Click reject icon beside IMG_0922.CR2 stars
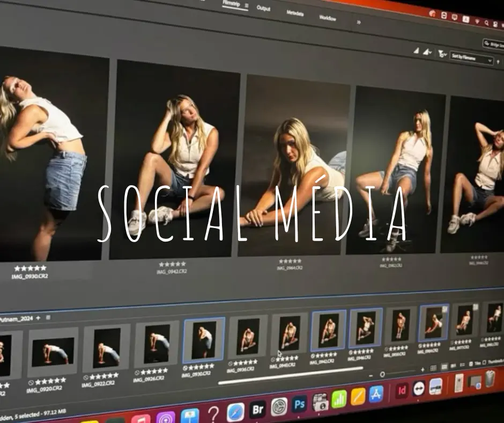 (x=86, y=377)
